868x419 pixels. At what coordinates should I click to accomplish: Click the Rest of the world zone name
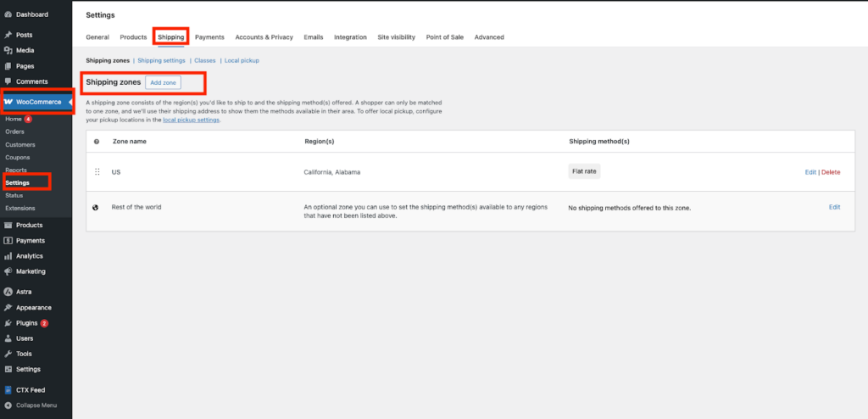(x=136, y=207)
